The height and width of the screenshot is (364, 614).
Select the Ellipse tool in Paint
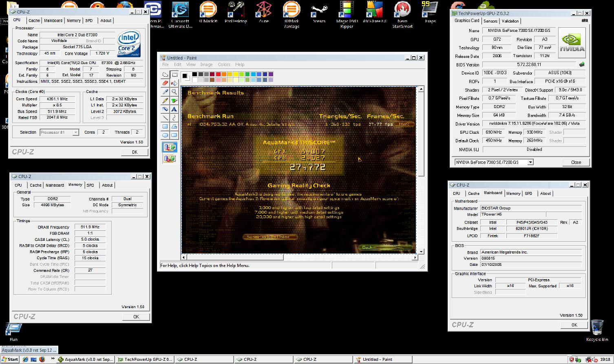coord(165,135)
